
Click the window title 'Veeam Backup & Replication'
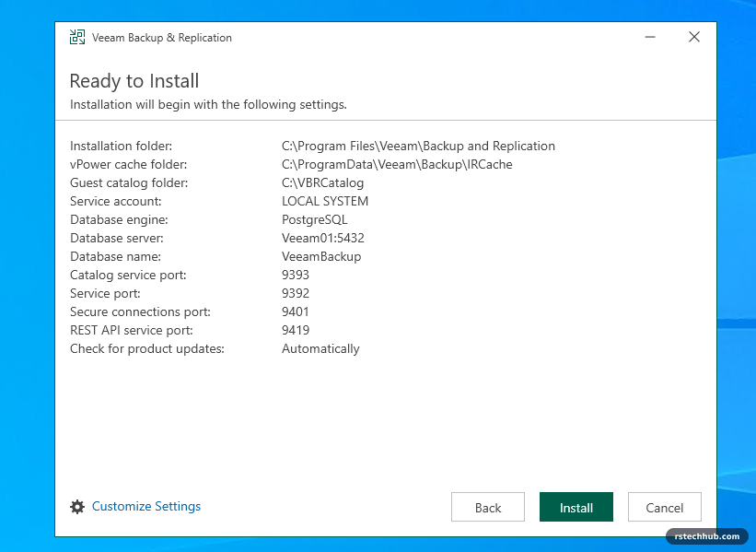coord(161,38)
